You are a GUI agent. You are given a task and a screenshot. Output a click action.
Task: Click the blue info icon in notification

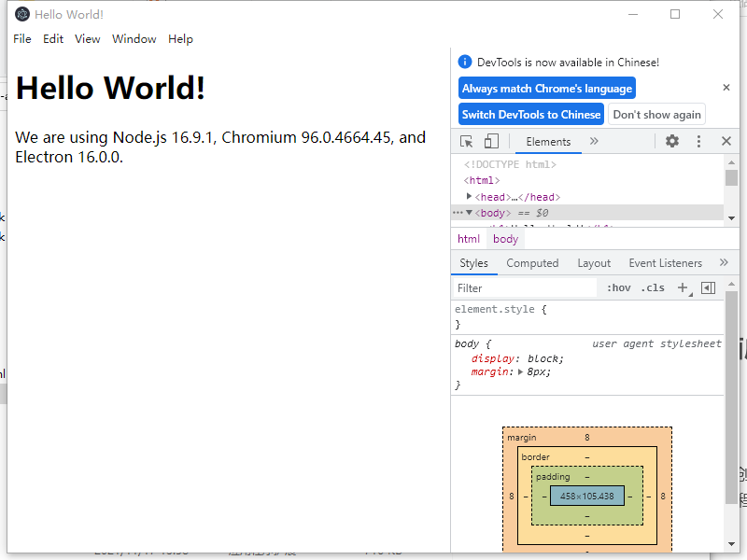click(464, 62)
